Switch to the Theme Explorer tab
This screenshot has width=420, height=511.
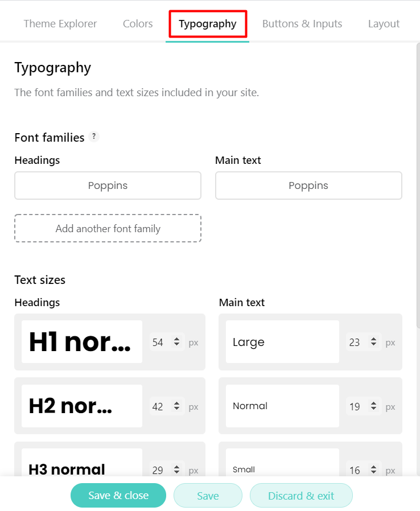pos(60,24)
